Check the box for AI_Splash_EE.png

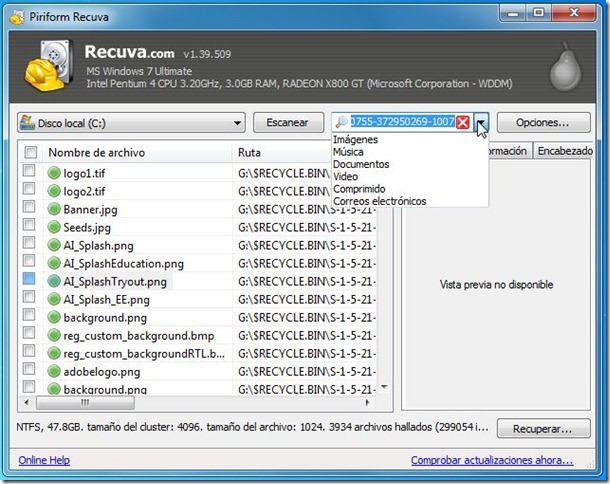[29, 297]
